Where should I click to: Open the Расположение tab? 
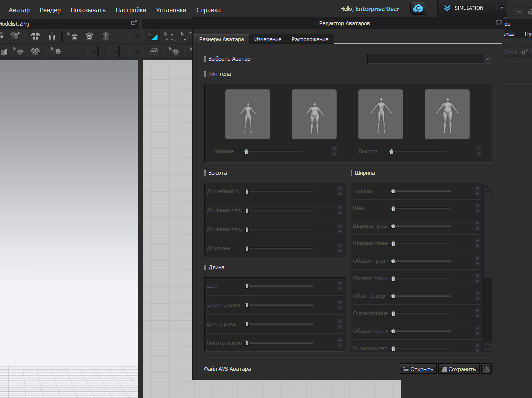coord(310,39)
